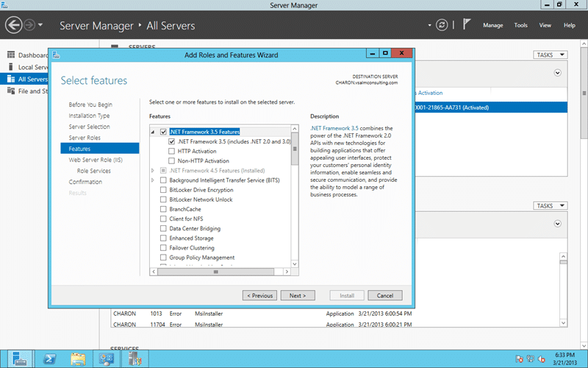Open the Tools menu
Image resolution: width=588 pixels, height=368 pixels.
[x=520, y=25]
